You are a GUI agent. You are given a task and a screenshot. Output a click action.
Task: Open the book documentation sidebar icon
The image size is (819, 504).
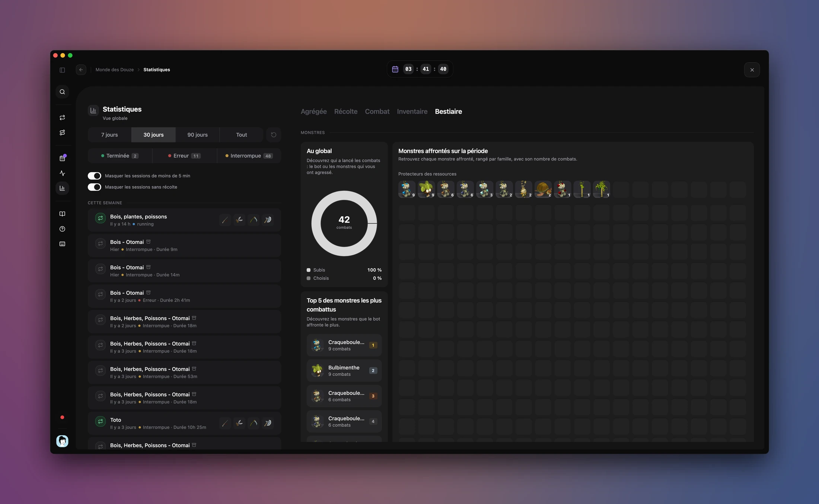62,214
